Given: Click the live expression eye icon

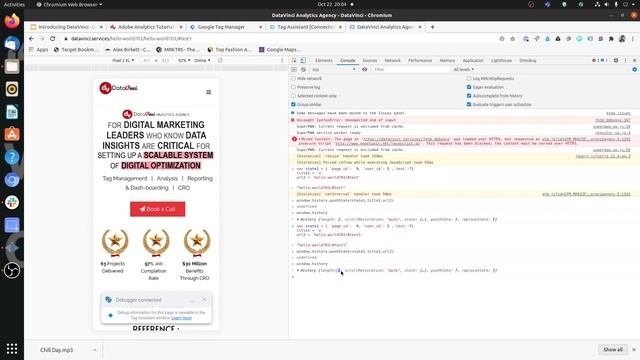Looking at the screenshot, I should coord(364,69).
